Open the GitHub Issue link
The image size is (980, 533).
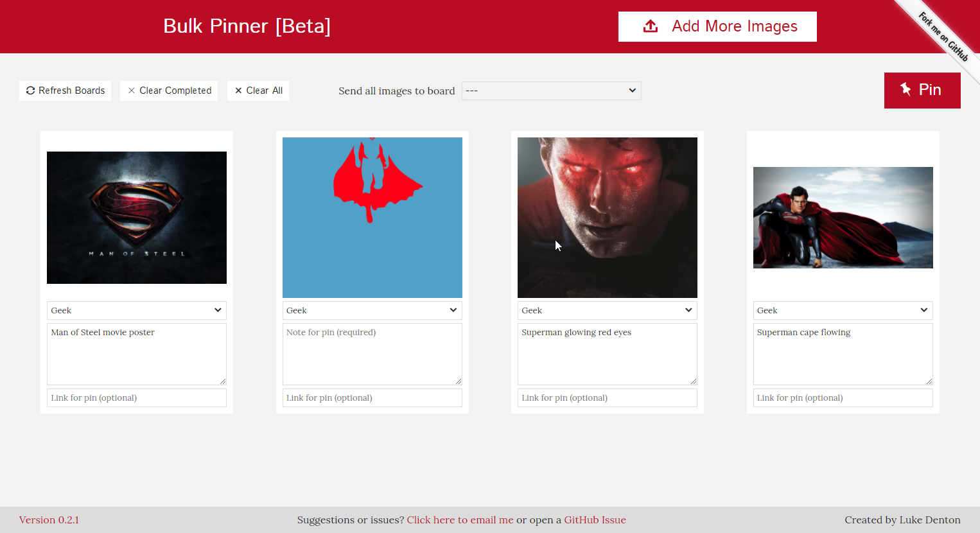click(595, 520)
